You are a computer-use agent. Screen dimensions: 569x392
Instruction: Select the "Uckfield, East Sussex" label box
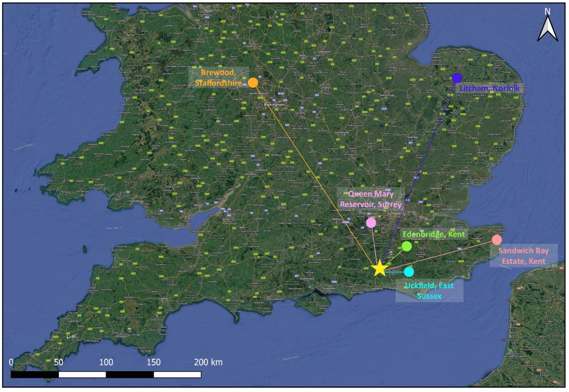click(429, 290)
